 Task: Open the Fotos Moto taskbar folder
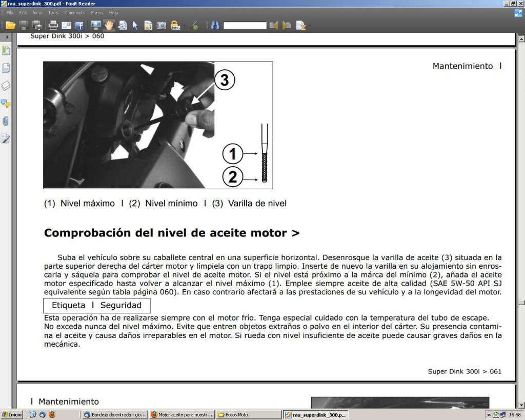point(249,415)
